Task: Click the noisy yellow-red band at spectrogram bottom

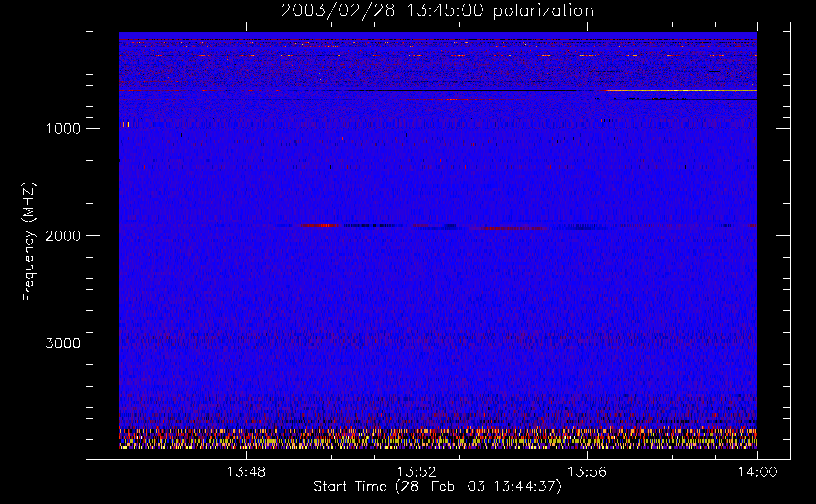Action: click(x=438, y=438)
